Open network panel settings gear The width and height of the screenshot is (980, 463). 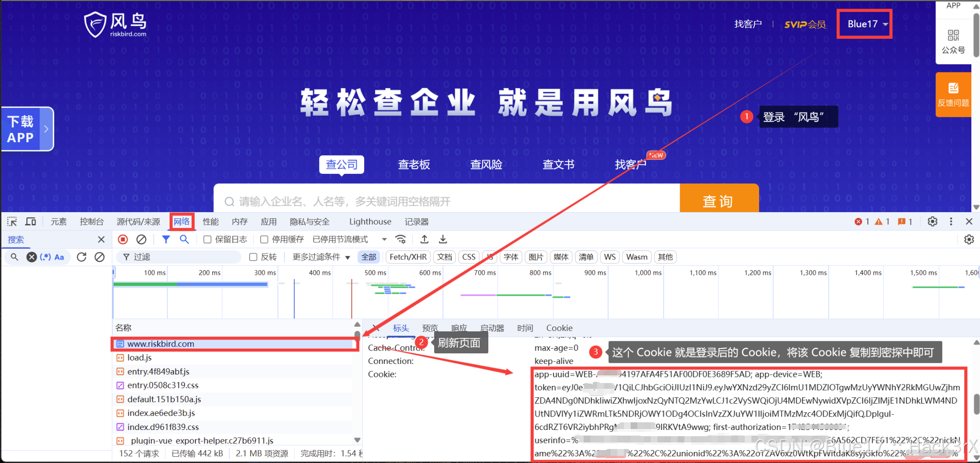click(969, 239)
